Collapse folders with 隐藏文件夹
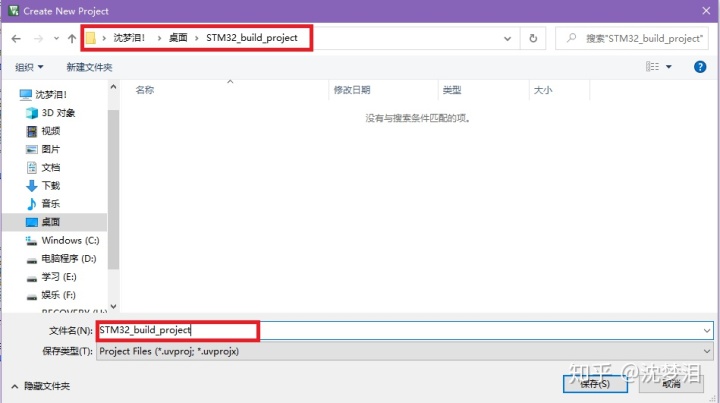 40,386
